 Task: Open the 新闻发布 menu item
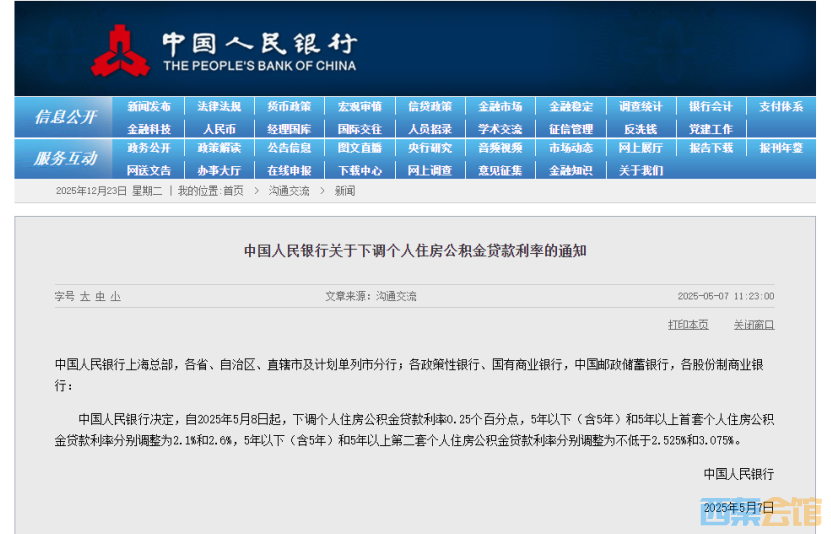(149, 107)
